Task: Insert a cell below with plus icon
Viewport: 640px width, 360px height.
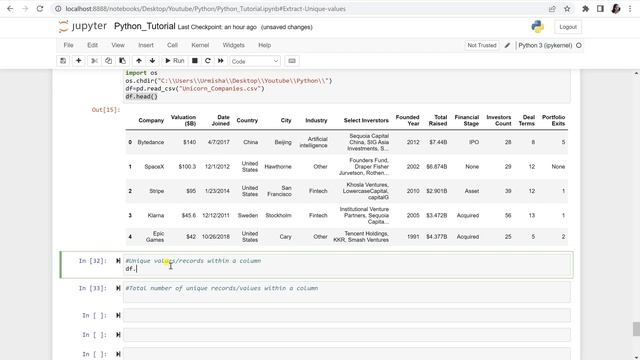Action: [x=78, y=61]
